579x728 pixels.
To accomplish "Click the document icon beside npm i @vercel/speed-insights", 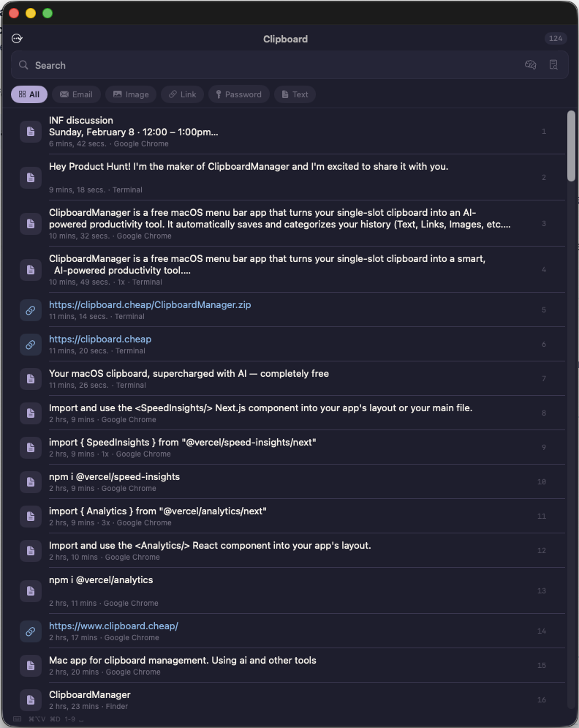I will (30, 481).
